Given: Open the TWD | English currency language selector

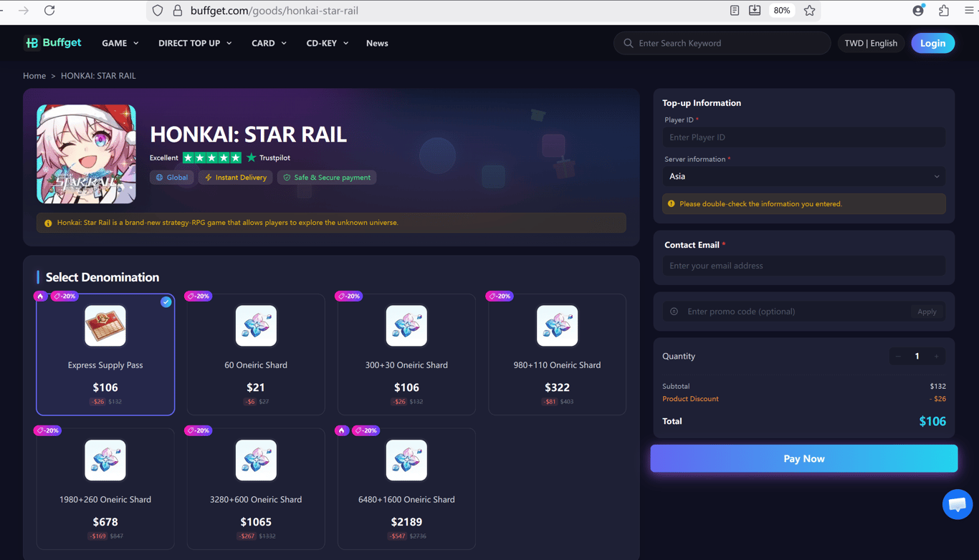Looking at the screenshot, I should [x=871, y=43].
